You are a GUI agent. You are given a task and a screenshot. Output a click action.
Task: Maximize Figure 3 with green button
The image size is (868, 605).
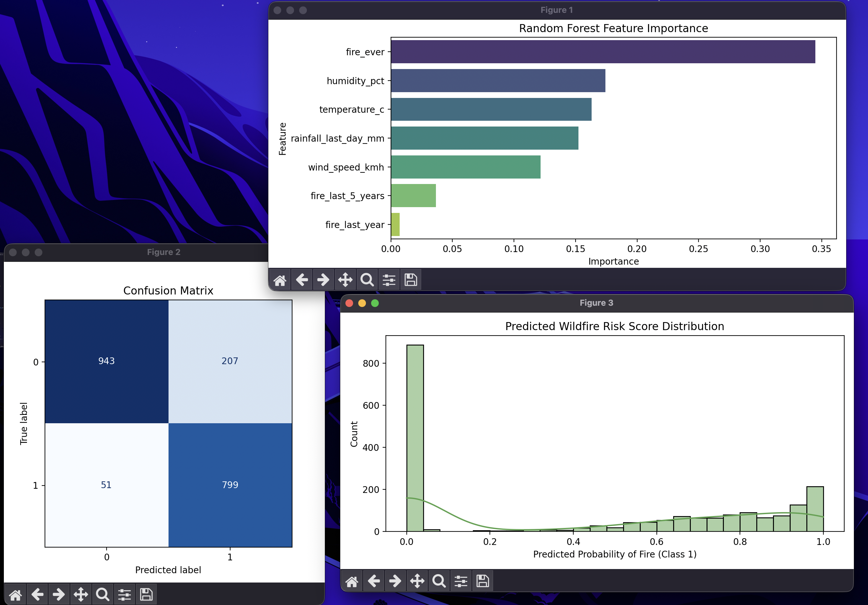tap(375, 303)
